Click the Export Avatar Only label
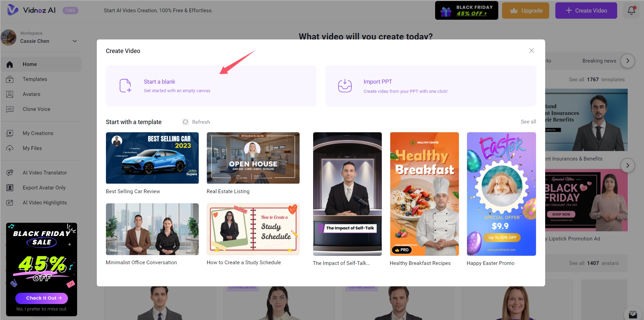The width and height of the screenshot is (644, 320). click(44, 188)
